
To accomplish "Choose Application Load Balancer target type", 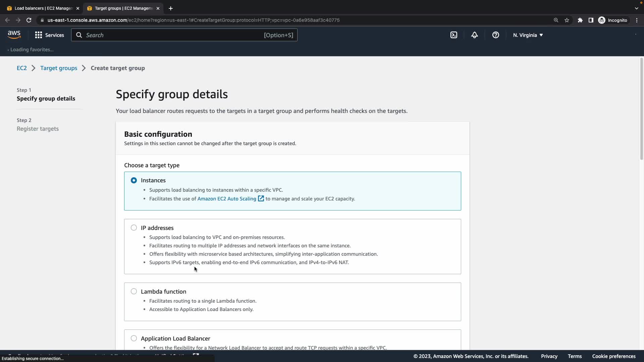I will pos(134,339).
